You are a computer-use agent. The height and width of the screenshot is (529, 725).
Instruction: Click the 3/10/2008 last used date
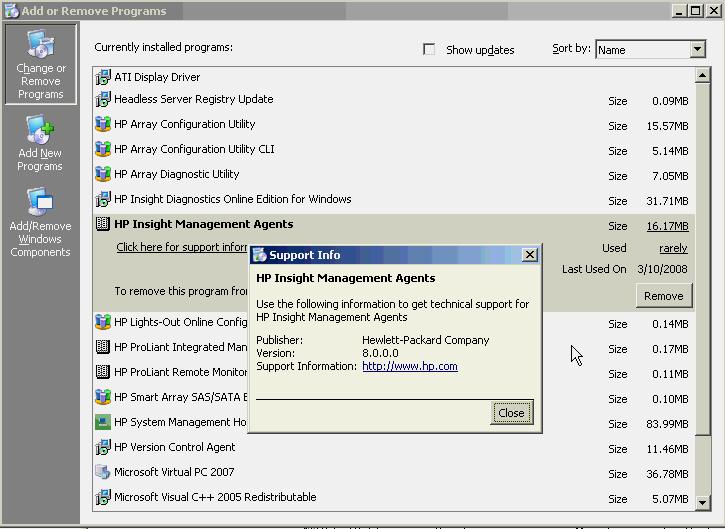point(662,269)
